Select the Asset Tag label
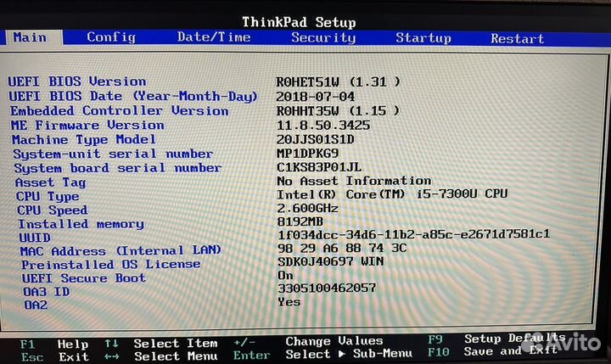611x364 pixels. (51, 182)
